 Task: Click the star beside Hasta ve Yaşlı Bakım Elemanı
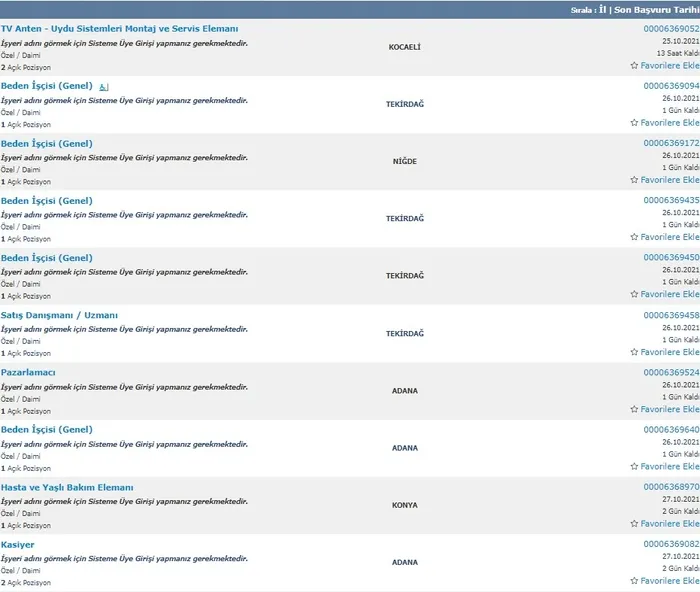pos(634,523)
